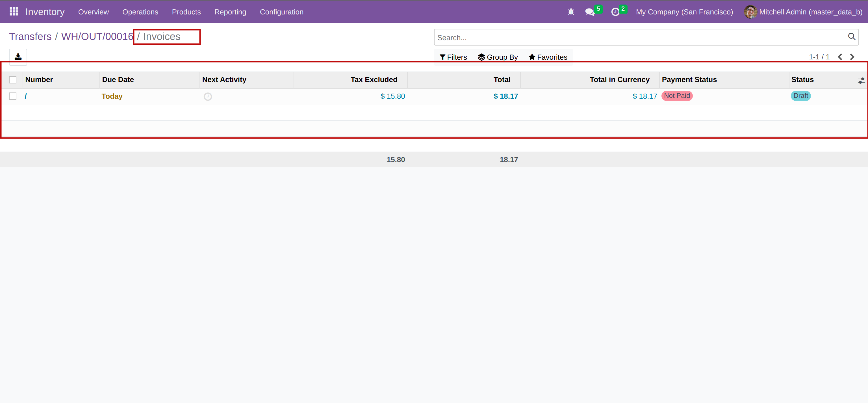Viewport: 868px width, 403px height.
Task: Go to the next page arrow
Action: click(852, 57)
